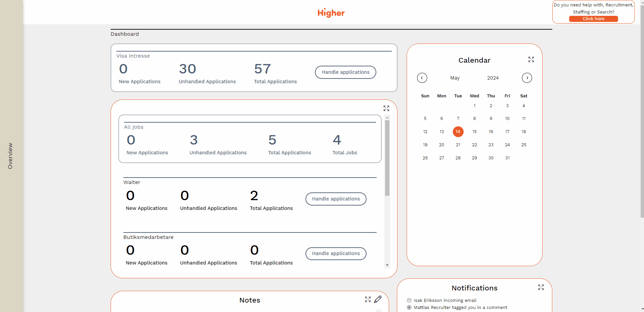The height and width of the screenshot is (312, 644).
Task: Open Isak Eriksson incoming email notification
Action: coord(445,301)
